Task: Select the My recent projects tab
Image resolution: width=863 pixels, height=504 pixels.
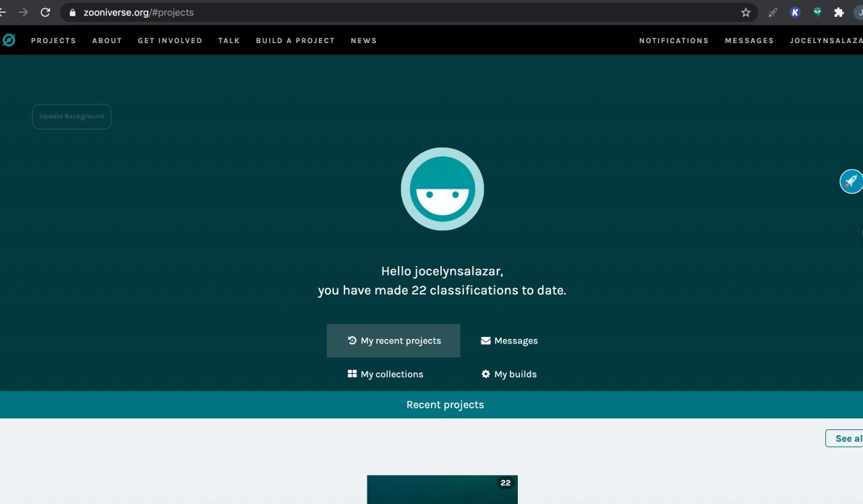Action: point(394,341)
